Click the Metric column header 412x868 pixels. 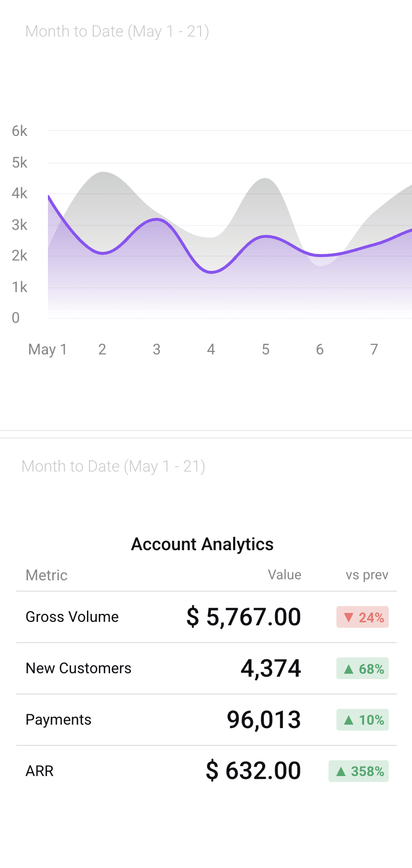click(46, 575)
